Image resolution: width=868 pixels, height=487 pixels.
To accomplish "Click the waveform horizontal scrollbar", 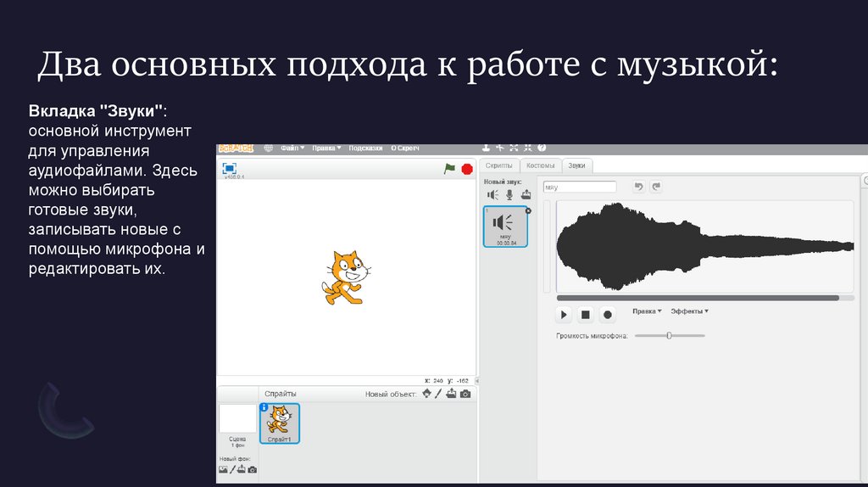I will coord(698,298).
